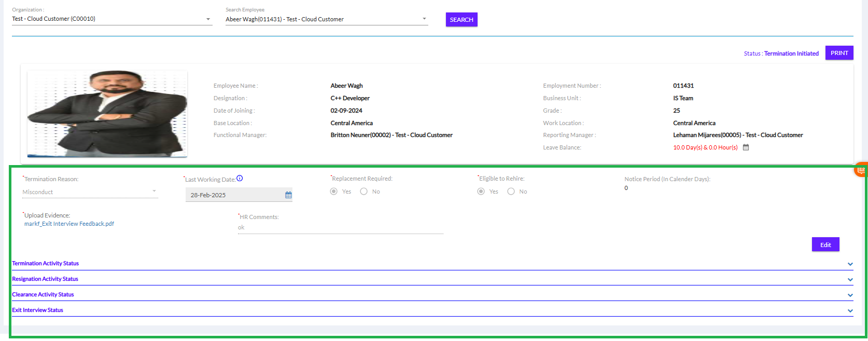Image resolution: width=868 pixels, height=341 pixels.
Task: Click the Last Working Date field
Action: (239, 195)
